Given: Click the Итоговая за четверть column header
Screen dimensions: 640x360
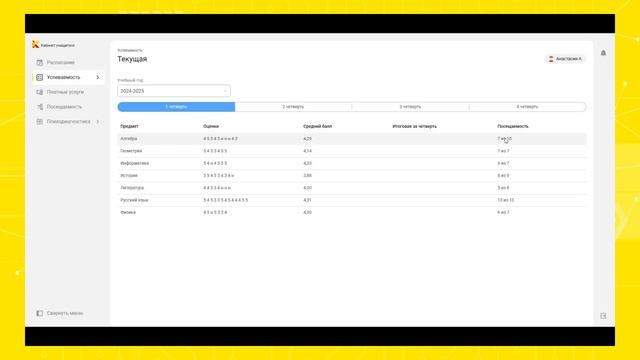Looking at the screenshot, I should pos(415,127).
